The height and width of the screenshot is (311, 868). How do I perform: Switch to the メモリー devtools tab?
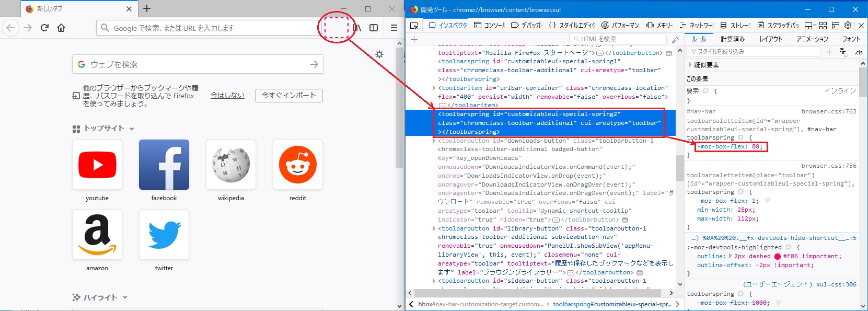point(659,25)
